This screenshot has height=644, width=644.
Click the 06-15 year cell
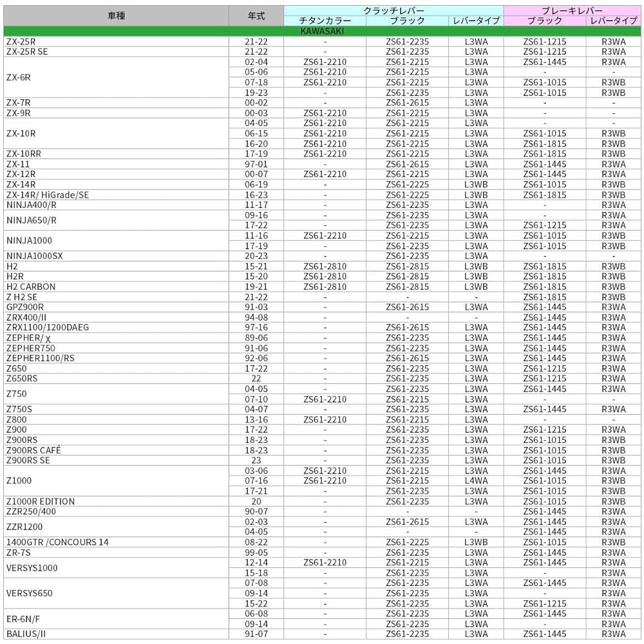click(x=256, y=133)
